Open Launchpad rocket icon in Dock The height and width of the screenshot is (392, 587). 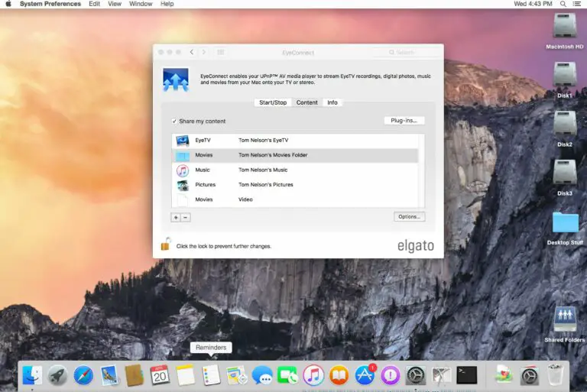tap(57, 375)
